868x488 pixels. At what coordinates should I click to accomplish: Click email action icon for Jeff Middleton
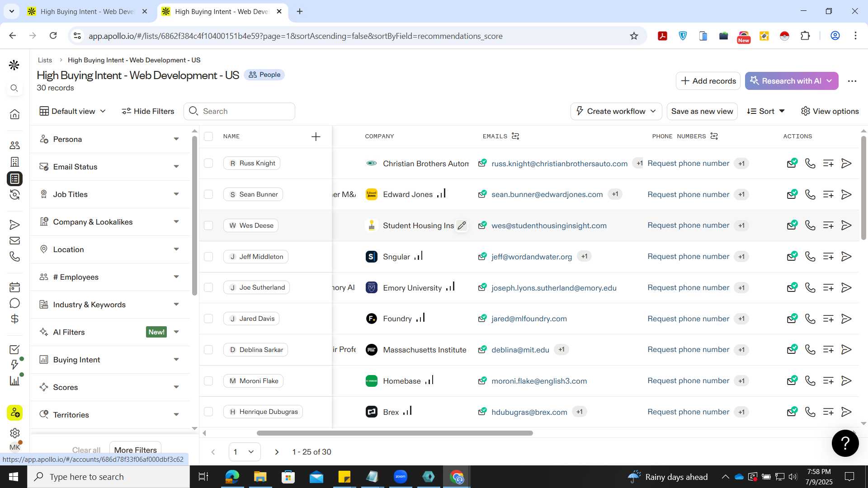tap(792, 256)
